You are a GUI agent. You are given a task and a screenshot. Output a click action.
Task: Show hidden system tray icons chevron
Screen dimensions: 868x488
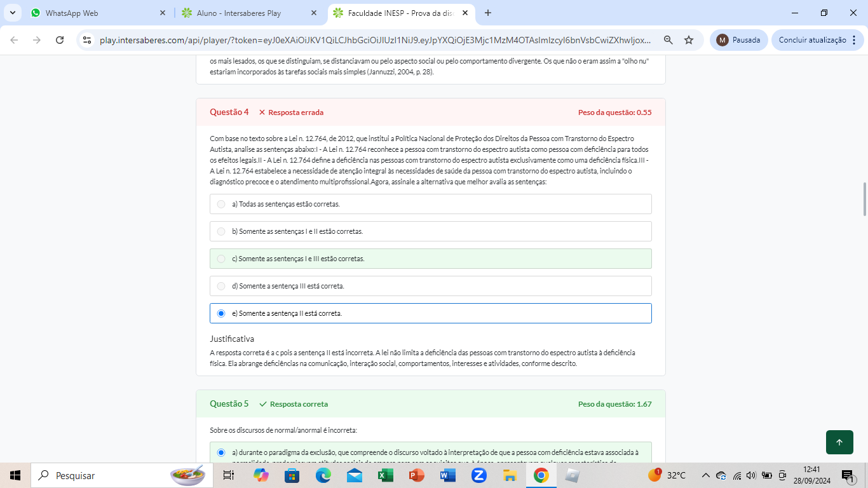705,475
